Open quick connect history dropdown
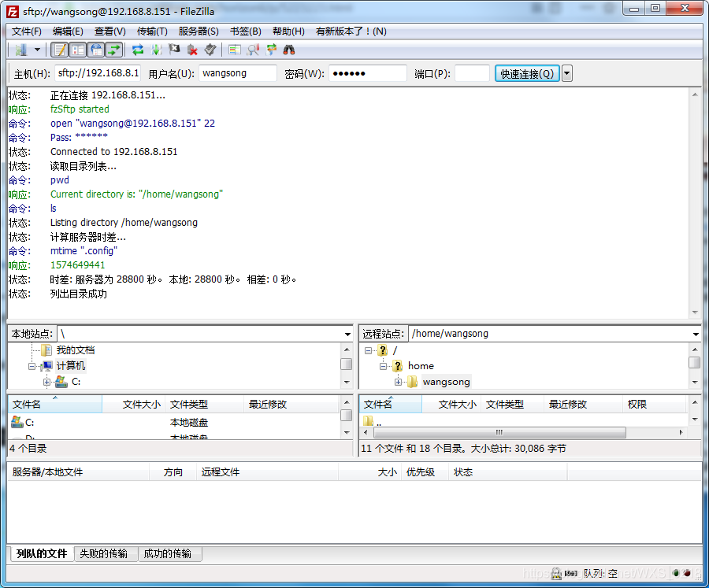The height and width of the screenshot is (588, 709). coord(567,73)
